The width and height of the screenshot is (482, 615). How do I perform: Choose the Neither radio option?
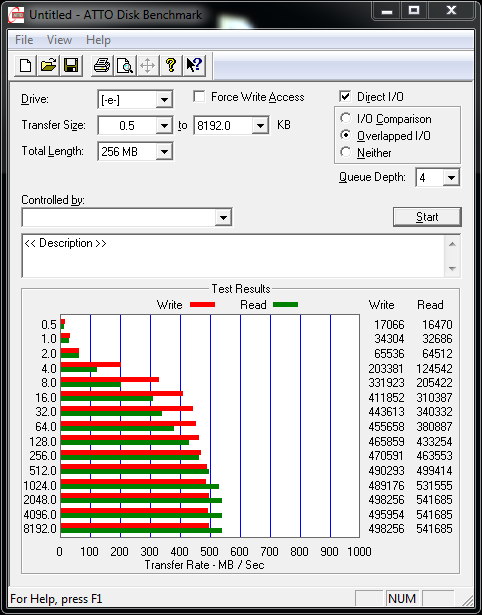pos(346,152)
